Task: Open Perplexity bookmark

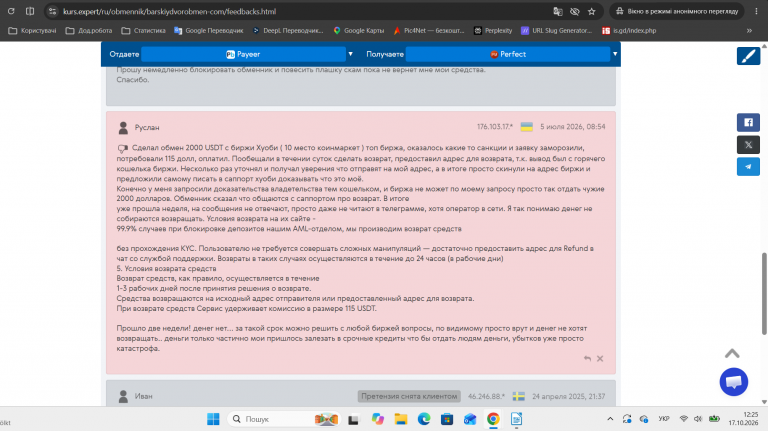Action: click(x=493, y=30)
